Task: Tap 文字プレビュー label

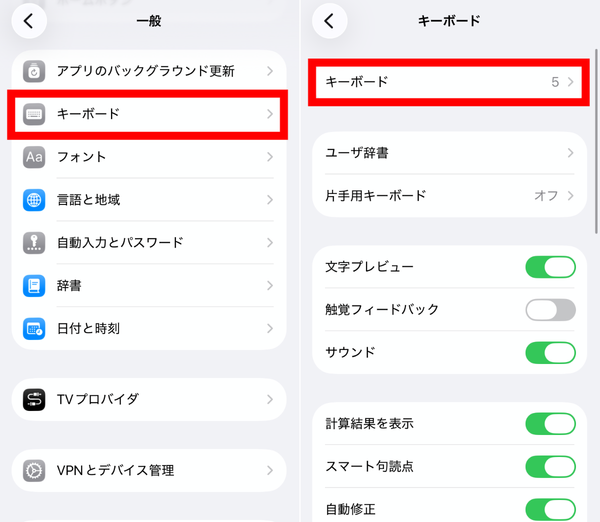Action: 370,267
